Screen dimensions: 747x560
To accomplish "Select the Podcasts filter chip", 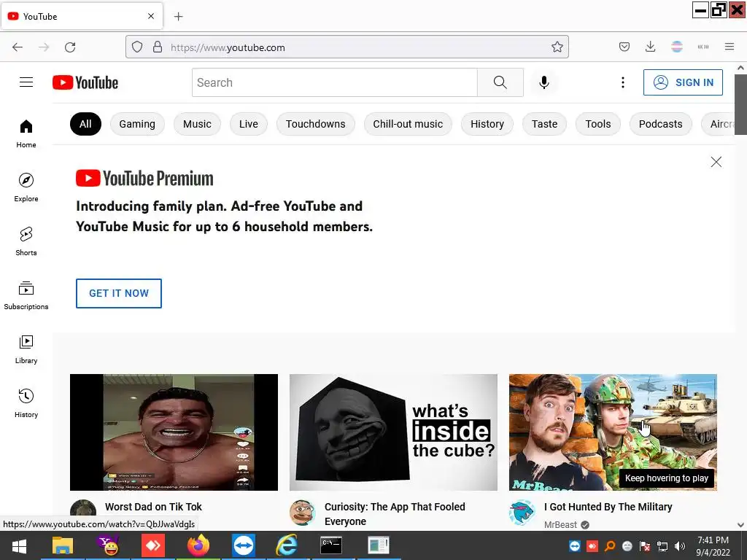I will pos(660,124).
